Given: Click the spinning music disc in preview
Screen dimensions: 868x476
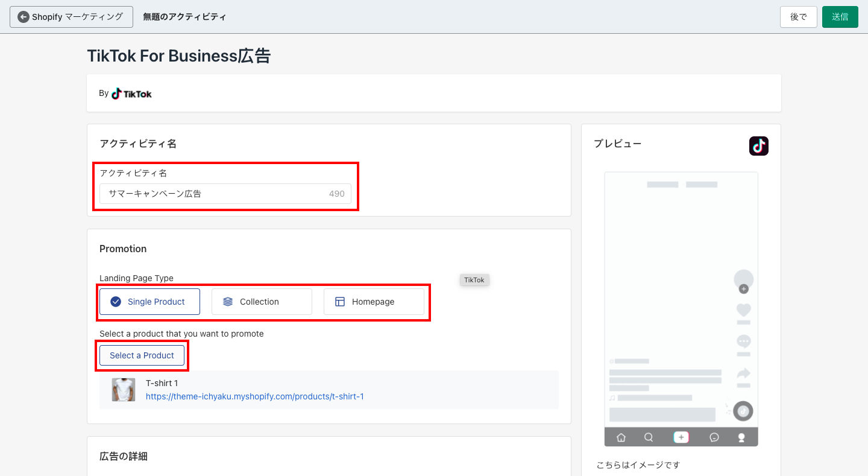Looking at the screenshot, I should [x=743, y=411].
